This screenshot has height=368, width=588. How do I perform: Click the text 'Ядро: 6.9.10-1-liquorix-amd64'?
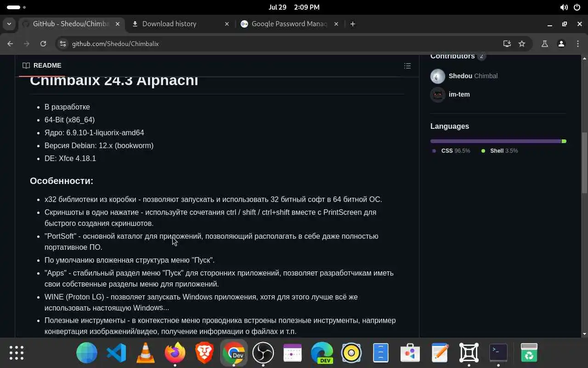[x=94, y=132]
